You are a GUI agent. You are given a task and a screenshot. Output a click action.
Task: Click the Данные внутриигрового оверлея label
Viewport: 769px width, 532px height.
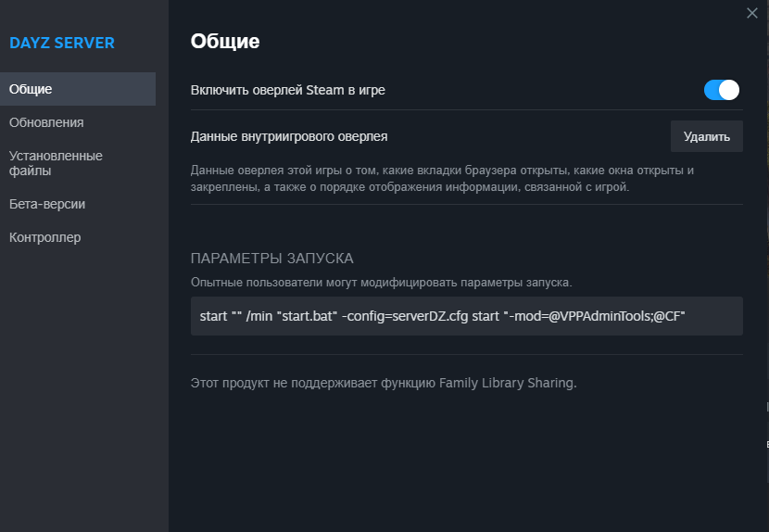pyautogui.click(x=289, y=136)
